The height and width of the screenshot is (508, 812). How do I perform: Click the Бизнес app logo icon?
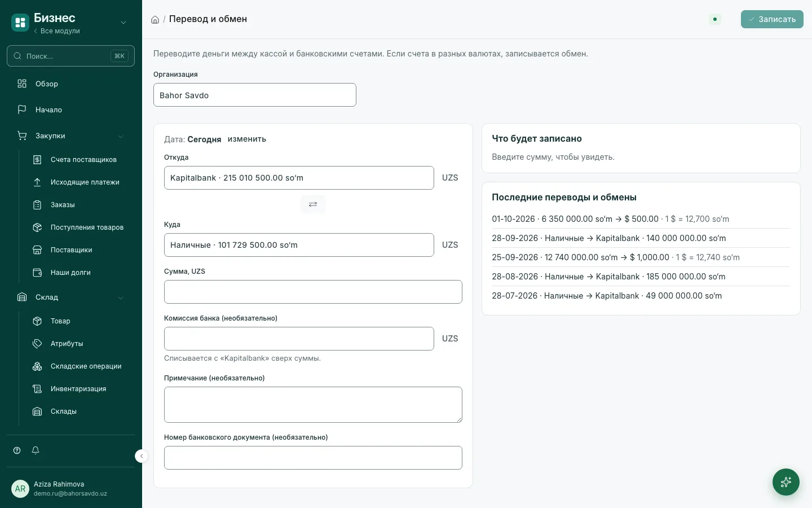click(x=20, y=23)
